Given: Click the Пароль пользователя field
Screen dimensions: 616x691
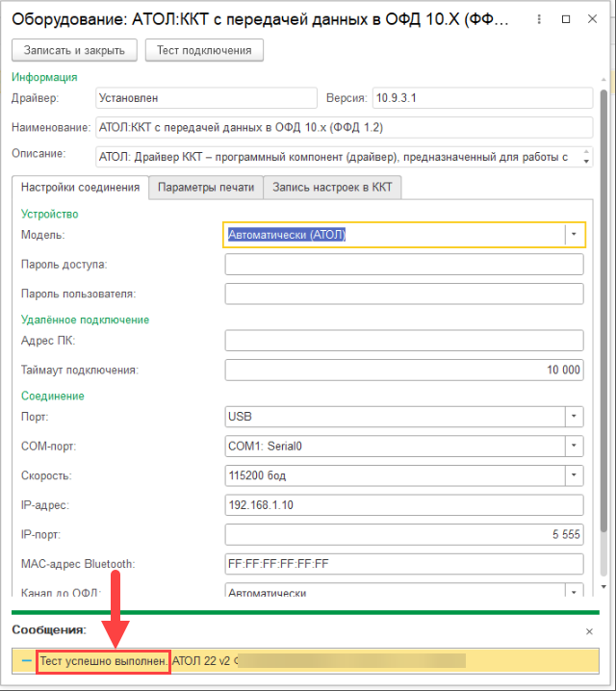Looking at the screenshot, I should point(404,294).
